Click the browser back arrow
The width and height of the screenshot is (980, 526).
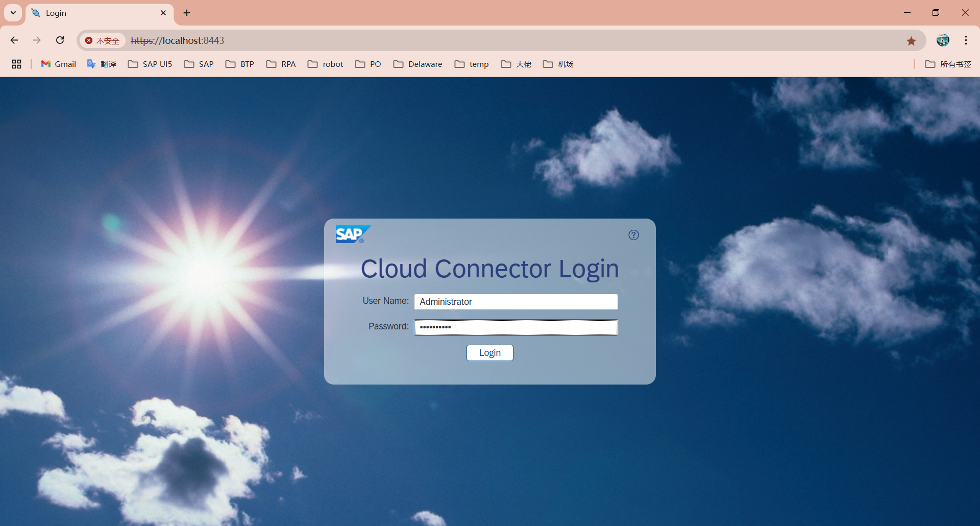(14, 40)
